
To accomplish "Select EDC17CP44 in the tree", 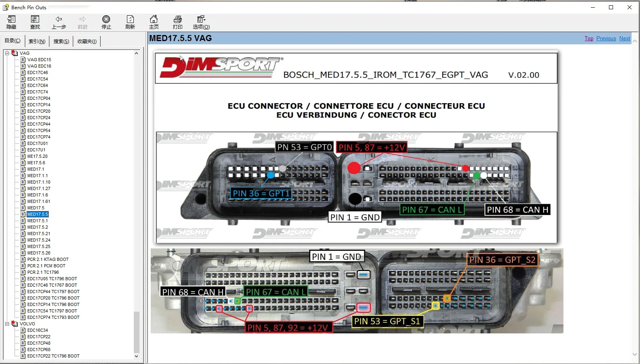I will [x=39, y=124].
